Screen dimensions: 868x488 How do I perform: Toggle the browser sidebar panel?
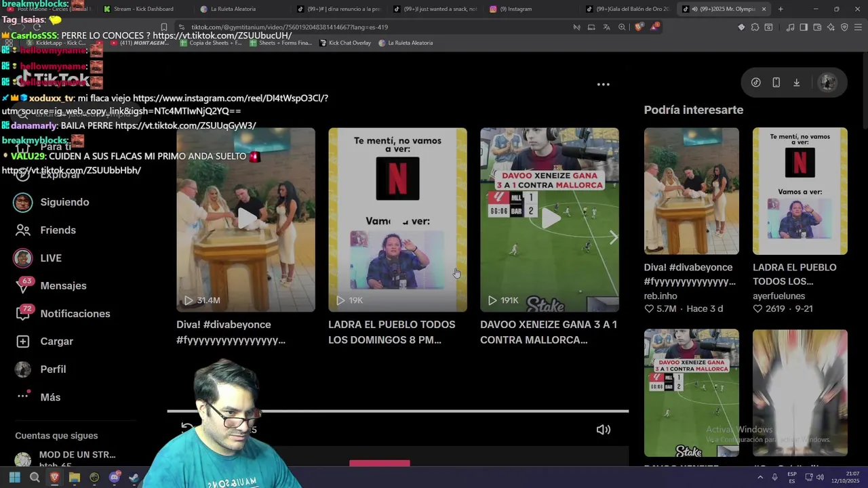(x=804, y=27)
